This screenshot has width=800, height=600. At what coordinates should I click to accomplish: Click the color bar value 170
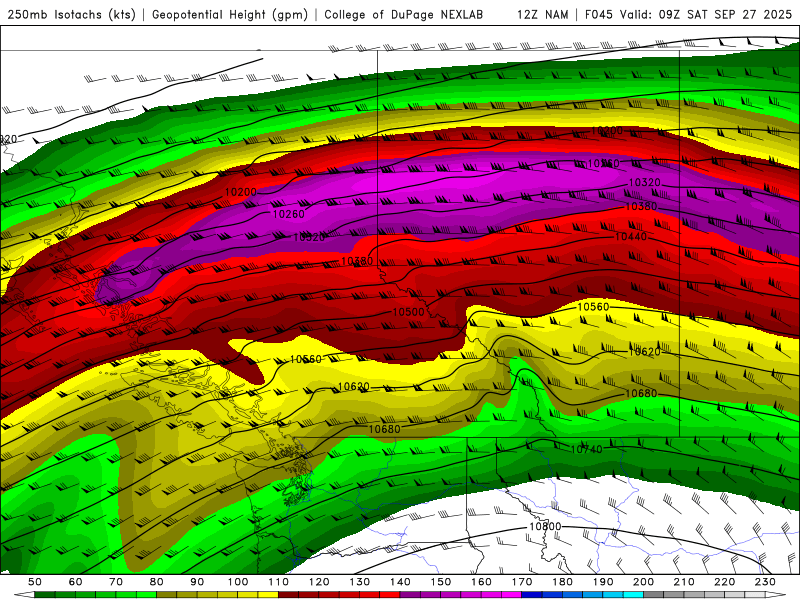[x=522, y=582]
